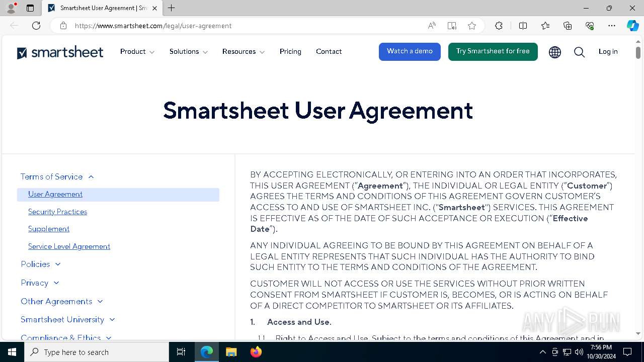
Task: Expand the Privacy section
Action: tap(40, 283)
